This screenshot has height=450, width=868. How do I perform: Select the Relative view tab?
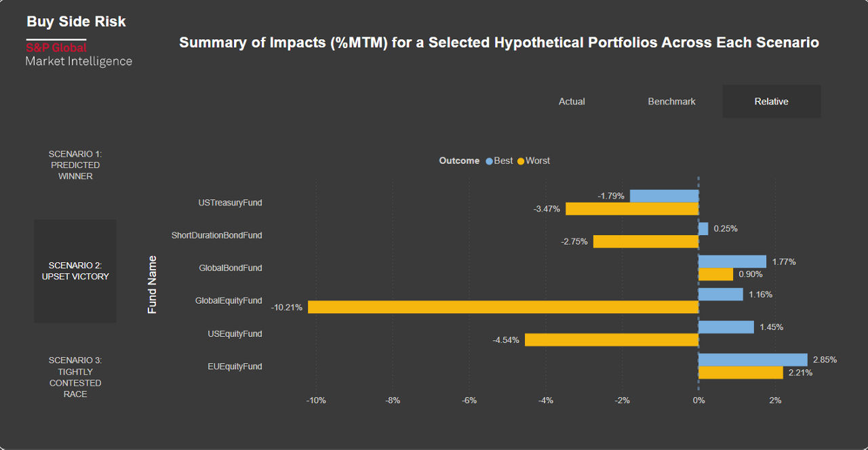771,102
